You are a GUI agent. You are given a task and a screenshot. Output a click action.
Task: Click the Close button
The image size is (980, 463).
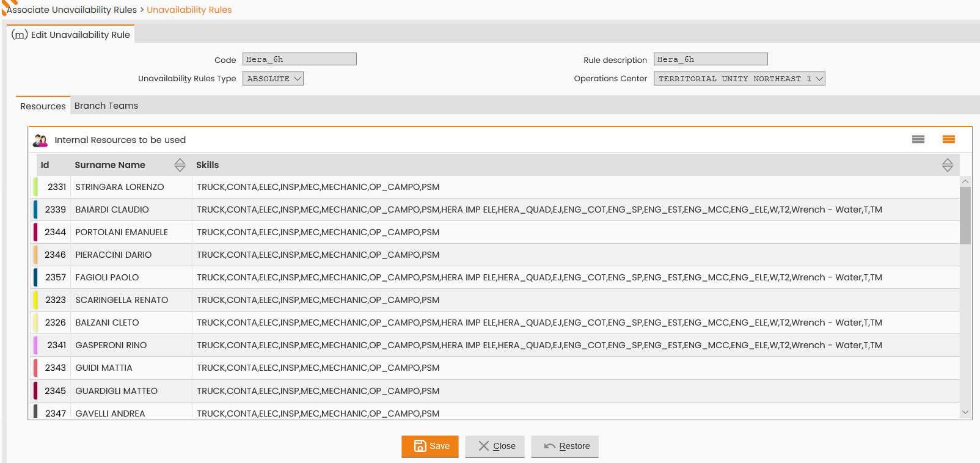tap(495, 446)
